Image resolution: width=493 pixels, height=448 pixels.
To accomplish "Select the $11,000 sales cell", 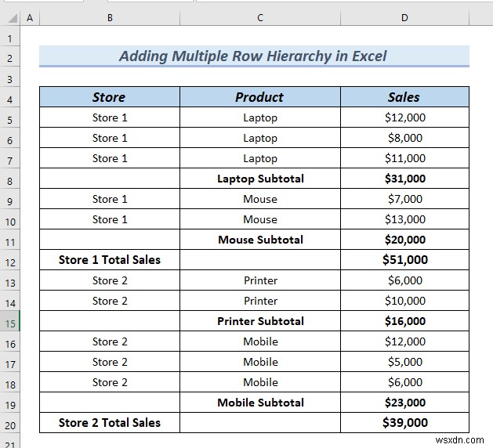I will [404, 158].
